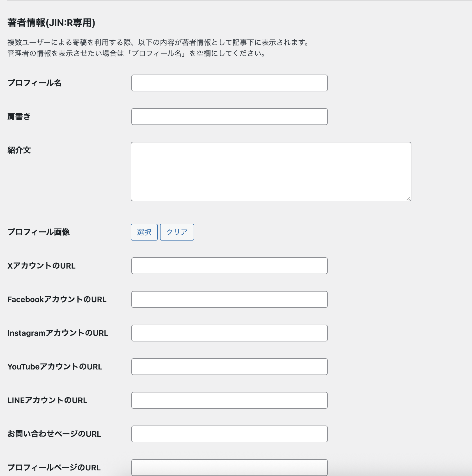Click the XアカウントのURL label text

[42, 266]
